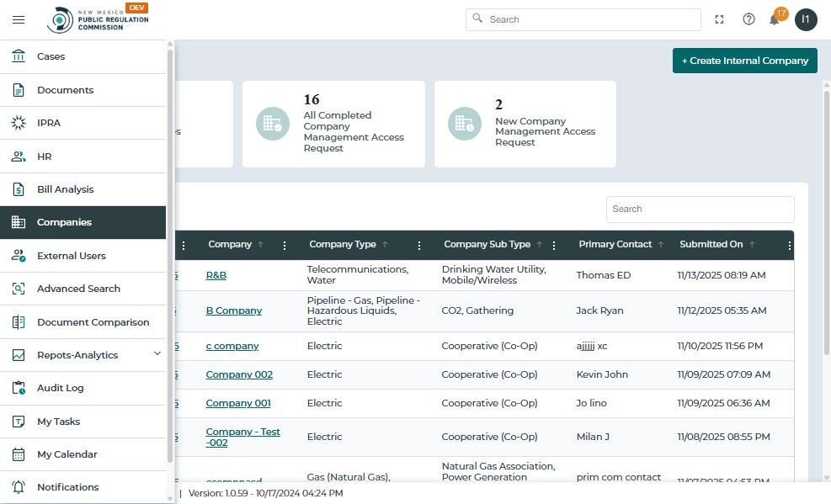Click the Document Comparison icon
The width and height of the screenshot is (831, 504).
point(19,322)
